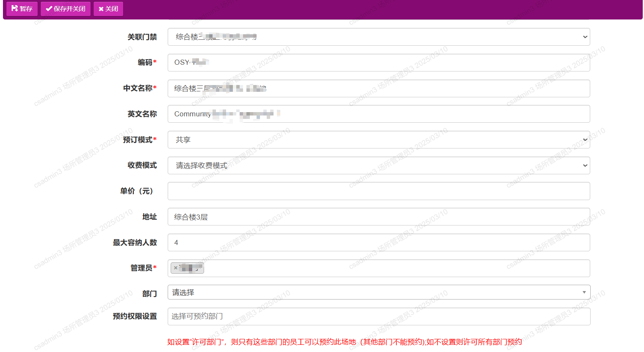Click the 预约权限设置 field to choose departments
The image size is (644, 352).
pos(379,316)
